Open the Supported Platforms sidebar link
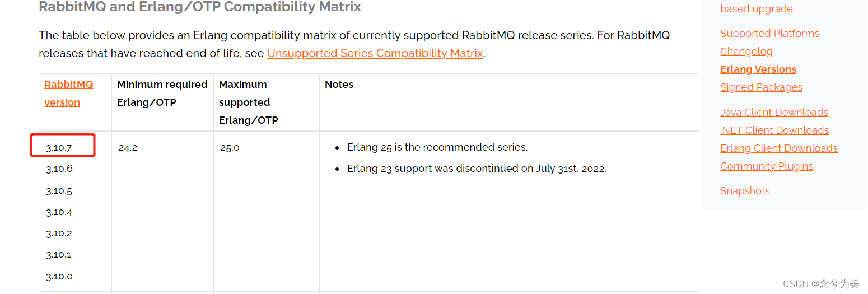Image resolution: width=868 pixels, height=294 pixels. [x=769, y=34]
